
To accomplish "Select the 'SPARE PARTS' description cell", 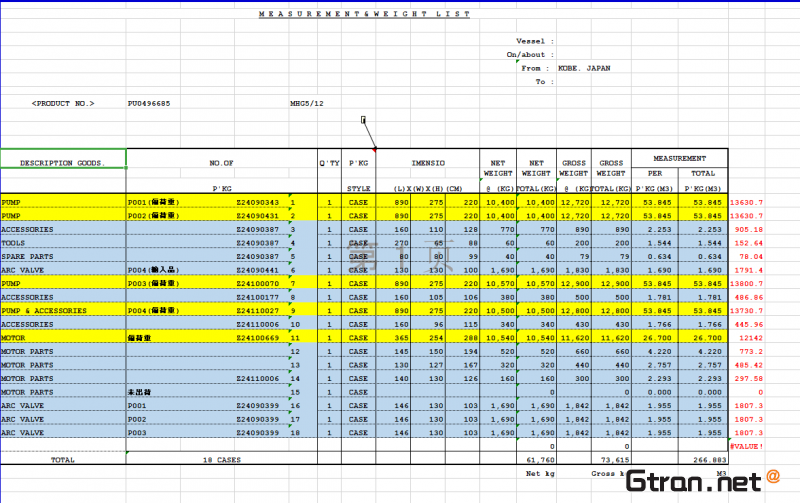I will (x=27, y=257).
